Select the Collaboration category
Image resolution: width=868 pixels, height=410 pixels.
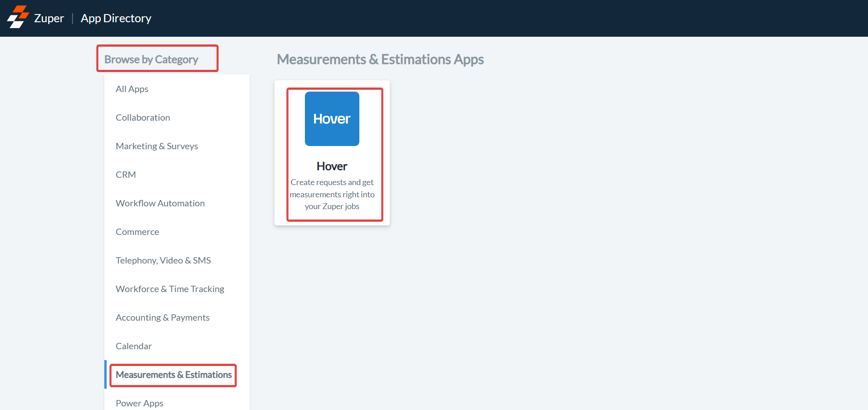pyautogui.click(x=143, y=117)
